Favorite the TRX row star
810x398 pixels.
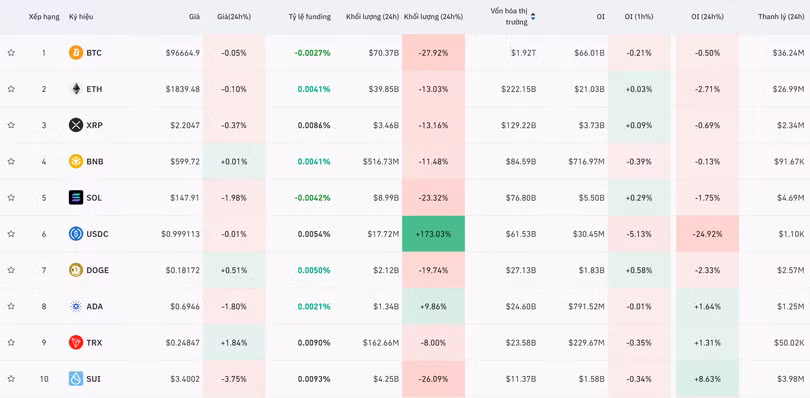(11, 343)
